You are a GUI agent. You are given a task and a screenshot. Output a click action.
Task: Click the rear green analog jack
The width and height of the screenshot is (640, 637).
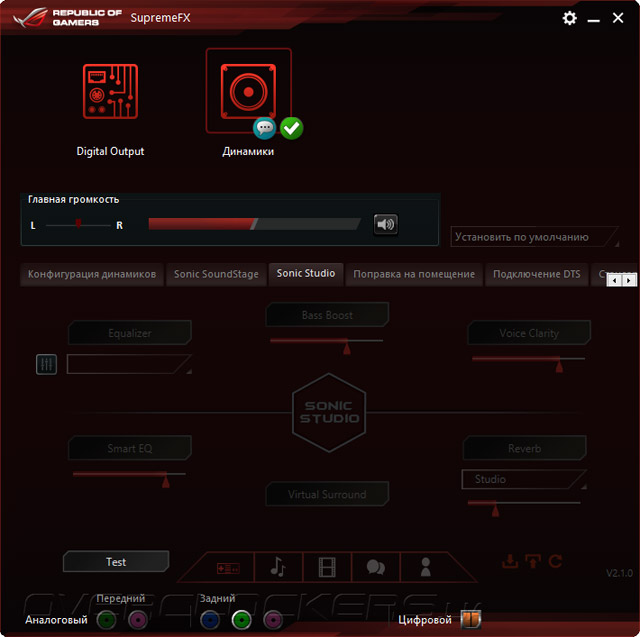241,620
